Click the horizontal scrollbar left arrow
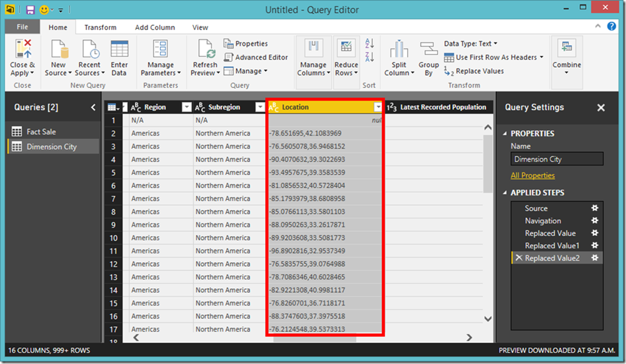Screen dimensions: 626x364 pyautogui.click(x=136, y=338)
